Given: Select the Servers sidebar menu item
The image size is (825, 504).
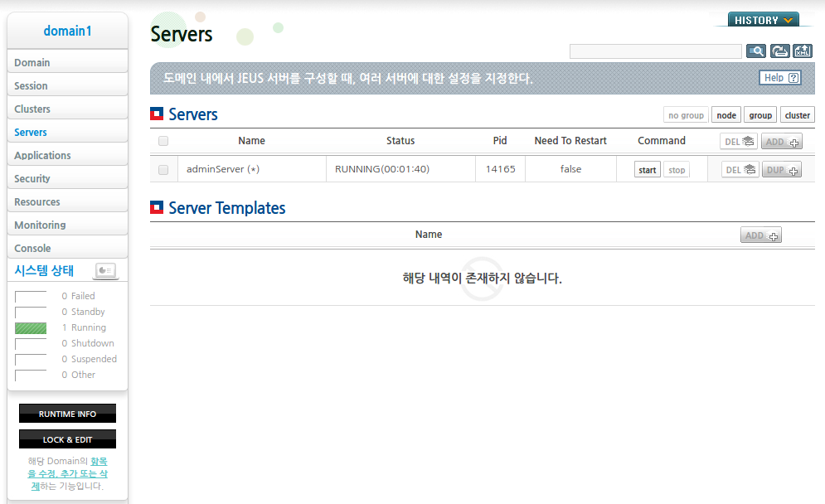Looking at the screenshot, I should click(x=67, y=132).
